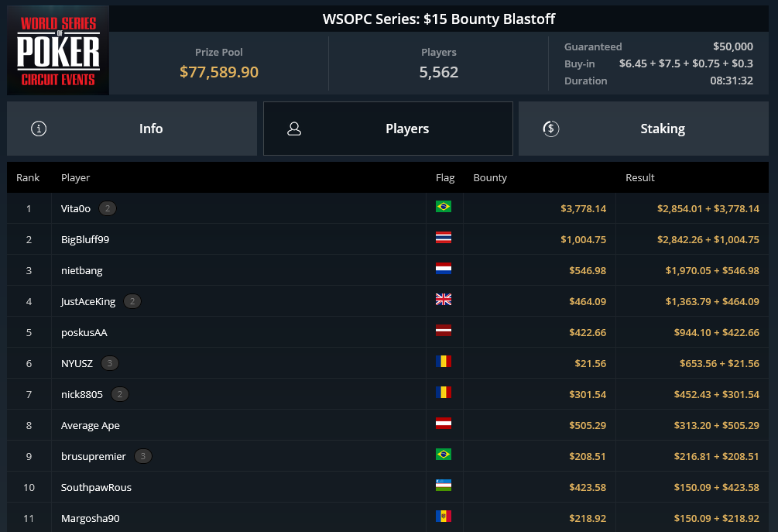This screenshot has width=778, height=532.
Task: Click the Romanian flag beside nick8805
Action: tap(444, 392)
